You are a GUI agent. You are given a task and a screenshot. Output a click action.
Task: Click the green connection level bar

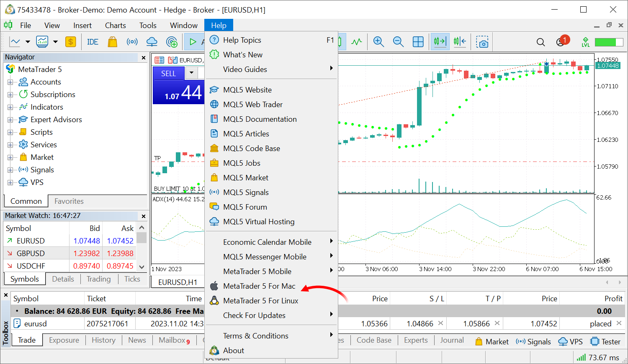click(608, 42)
